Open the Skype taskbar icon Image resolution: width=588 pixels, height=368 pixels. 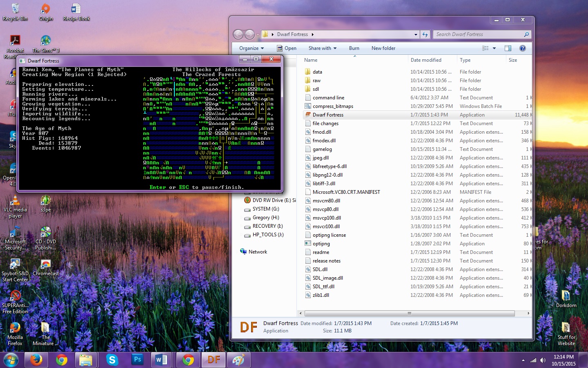coord(112,359)
